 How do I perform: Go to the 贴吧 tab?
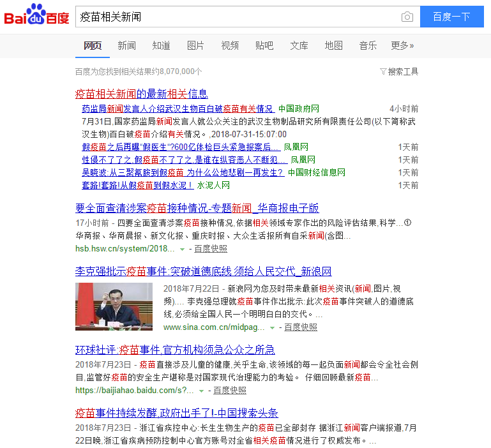click(264, 46)
